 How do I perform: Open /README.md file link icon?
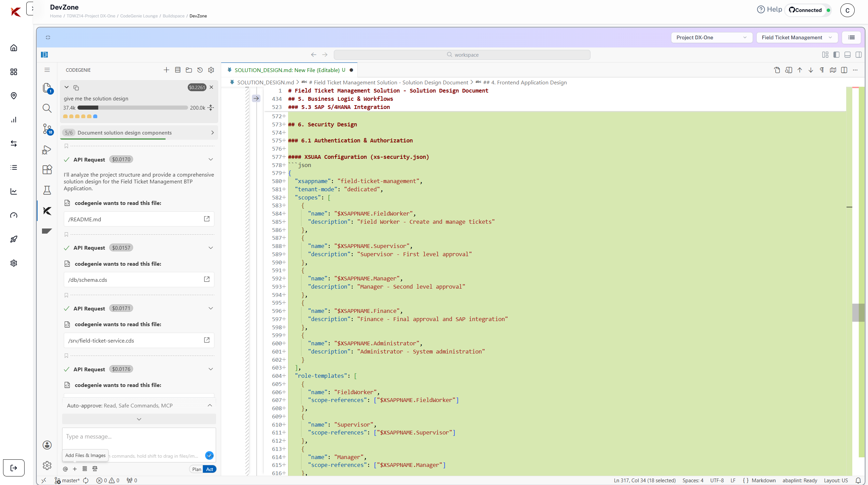click(207, 219)
